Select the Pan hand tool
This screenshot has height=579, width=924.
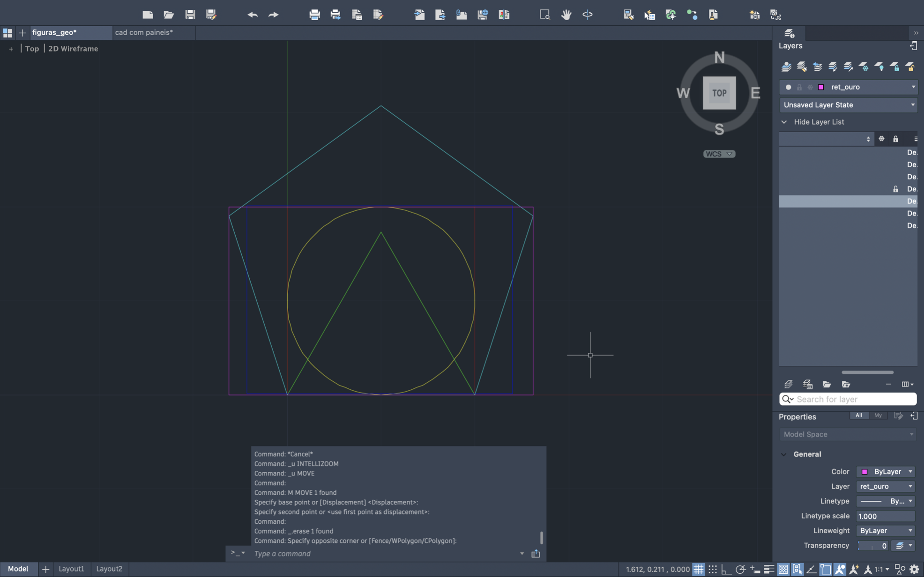click(566, 15)
